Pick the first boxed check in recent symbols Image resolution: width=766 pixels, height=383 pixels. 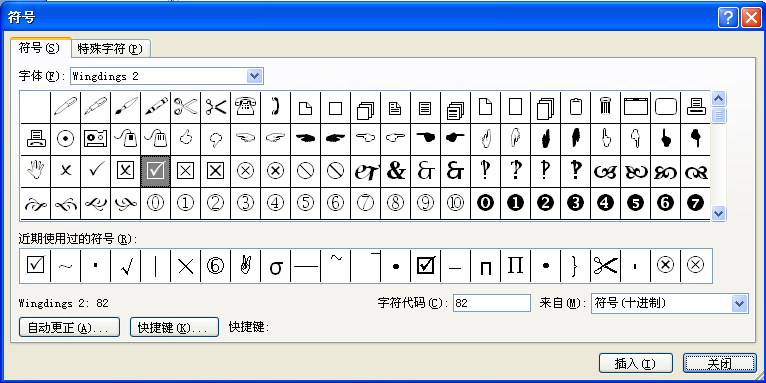tap(35, 266)
